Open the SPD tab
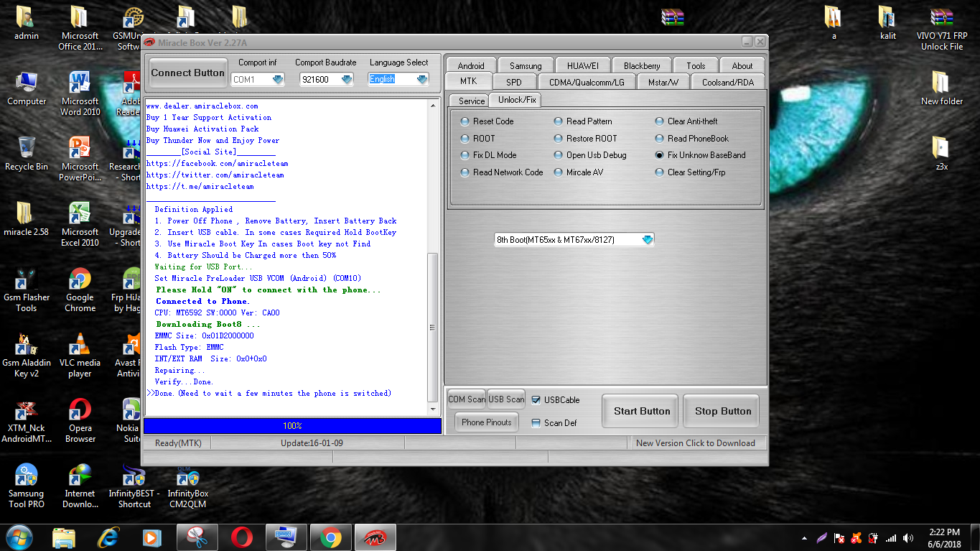The height and width of the screenshot is (551, 980). (514, 82)
